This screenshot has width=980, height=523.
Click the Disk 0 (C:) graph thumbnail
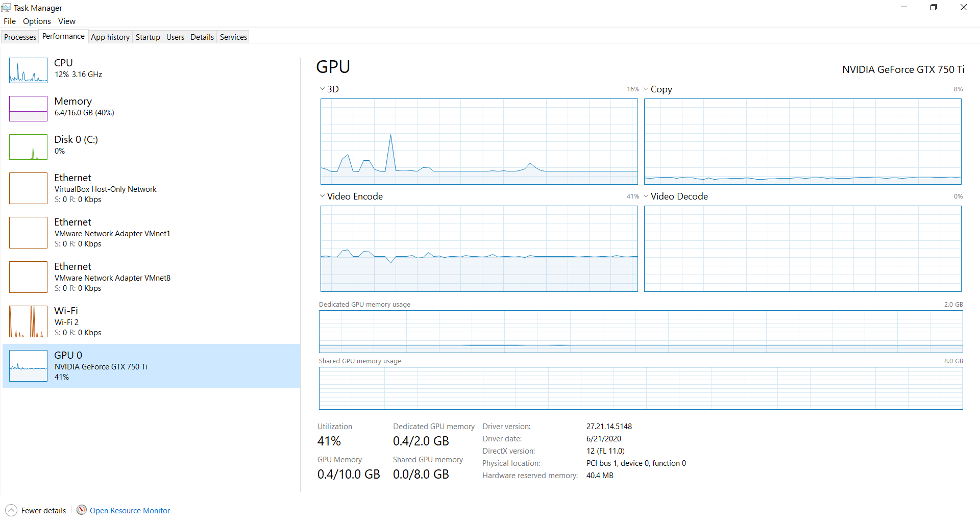pyautogui.click(x=28, y=147)
